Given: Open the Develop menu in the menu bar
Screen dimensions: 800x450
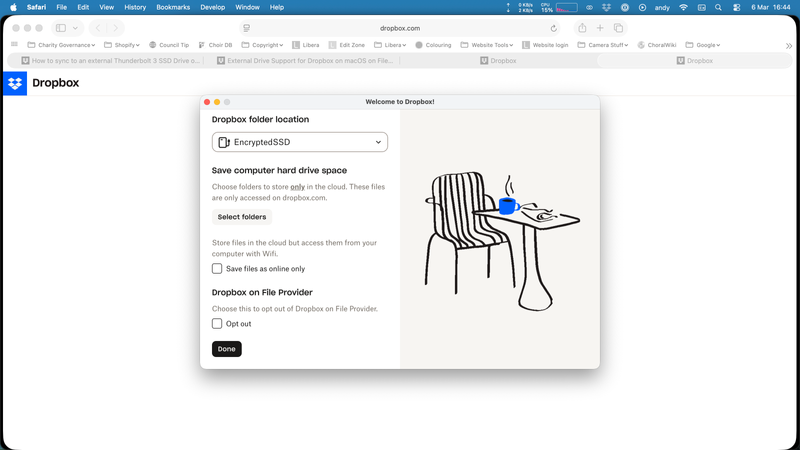Looking at the screenshot, I should 212,7.
